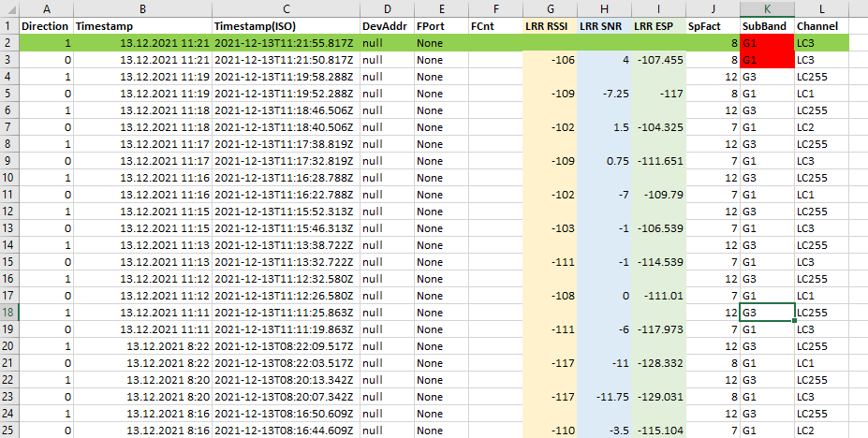Select cell with value -7.25

pos(604,94)
